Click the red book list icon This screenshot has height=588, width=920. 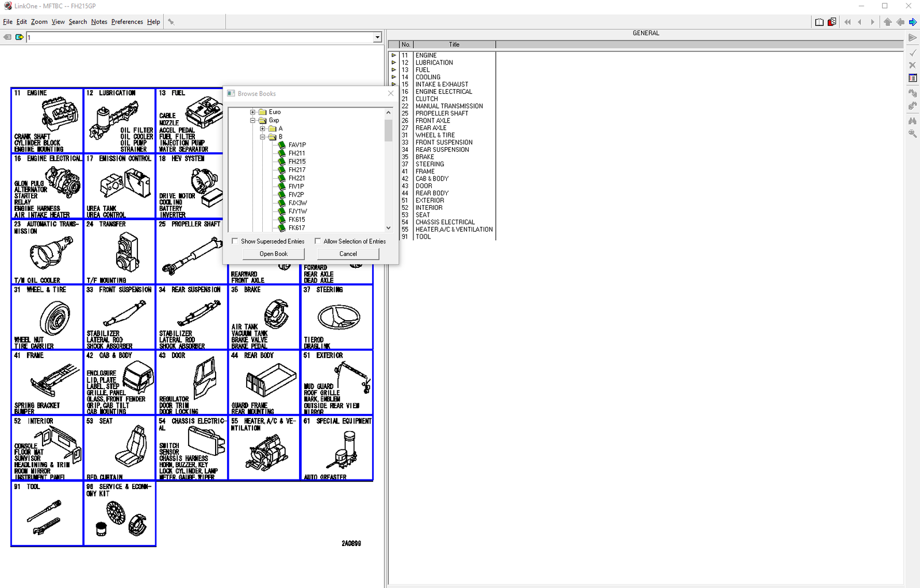(832, 22)
